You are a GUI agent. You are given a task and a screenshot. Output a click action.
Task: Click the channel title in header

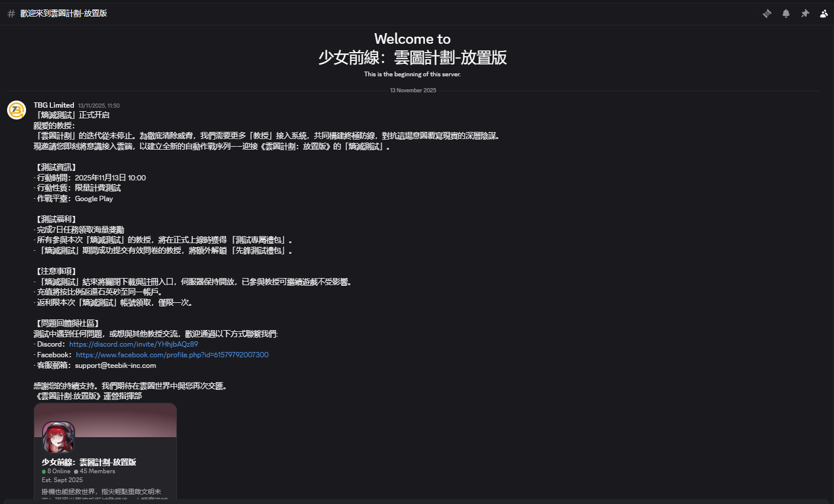pos(63,13)
